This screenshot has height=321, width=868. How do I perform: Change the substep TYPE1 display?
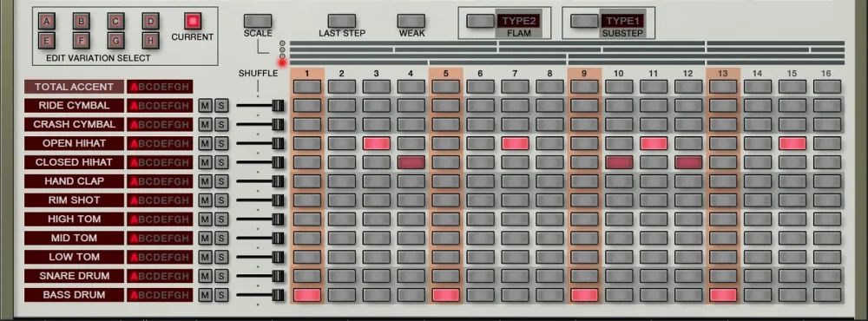[x=622, y=21]
